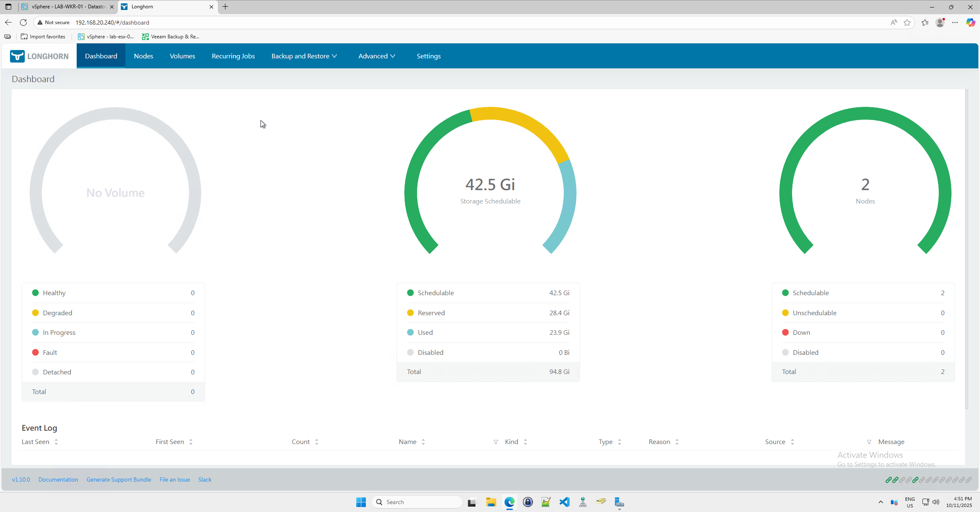Screen dimensions: 980x512
Task: Open the Documentation link
Action: (x=58, y=480)
